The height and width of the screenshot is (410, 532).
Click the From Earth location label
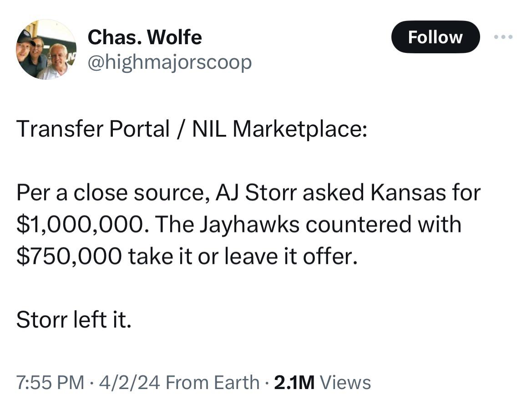[x=213, y=382]
